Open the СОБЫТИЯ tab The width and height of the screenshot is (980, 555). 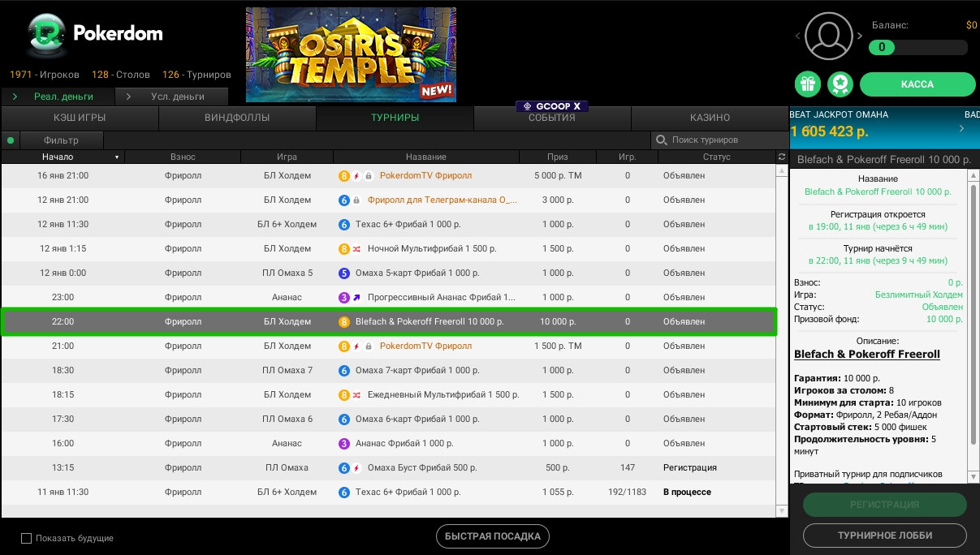click(x=552, y=118)
